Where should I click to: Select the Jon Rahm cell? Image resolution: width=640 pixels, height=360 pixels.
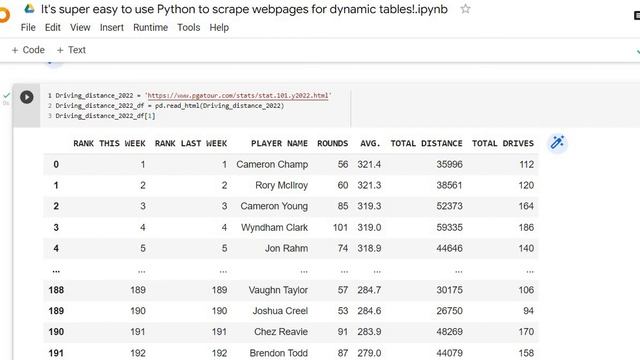[x=287, y=248]
